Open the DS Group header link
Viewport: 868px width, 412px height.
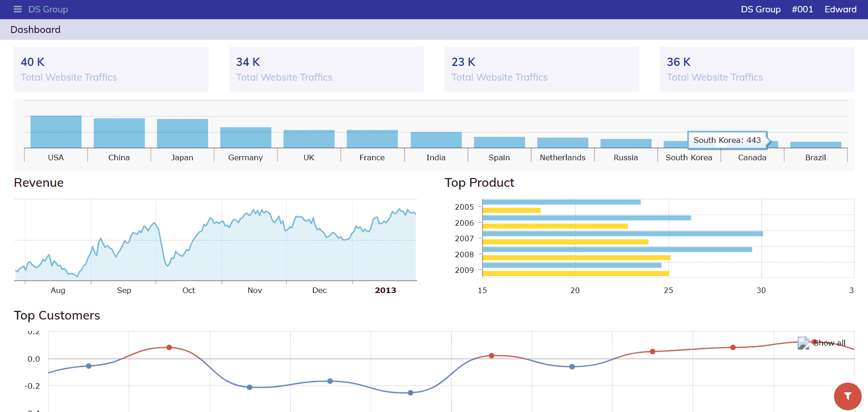click(x=761, y=9)
